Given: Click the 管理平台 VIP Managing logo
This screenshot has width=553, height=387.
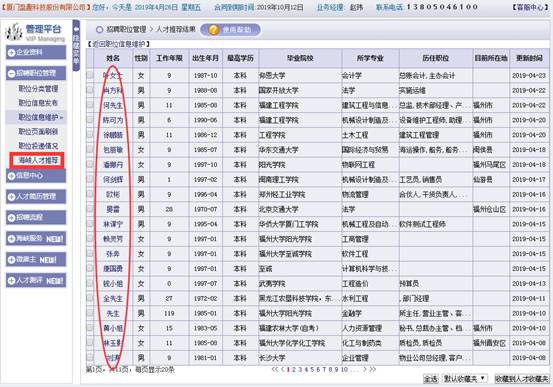Looking at the screenshot, I should tap(36, 32).
